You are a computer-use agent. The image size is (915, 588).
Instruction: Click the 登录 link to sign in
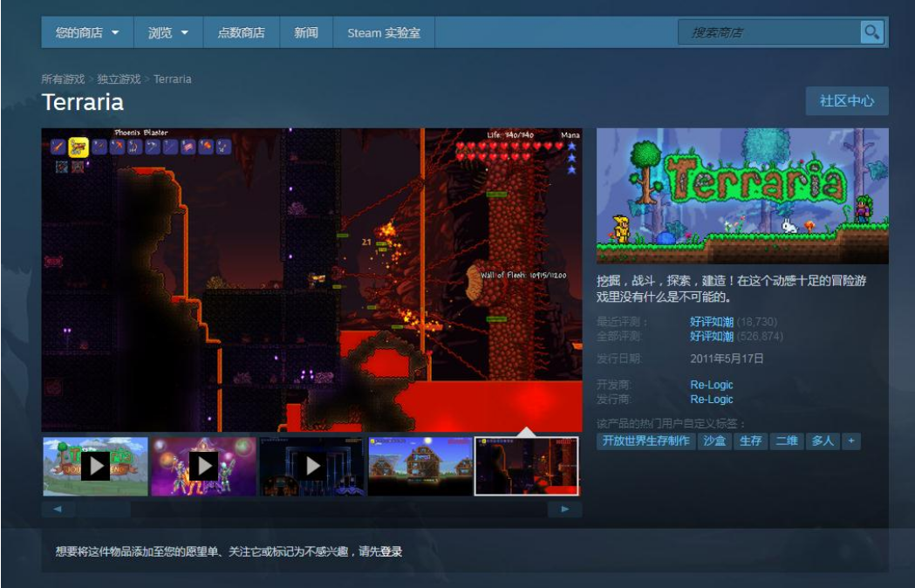(x=391, y=552)
